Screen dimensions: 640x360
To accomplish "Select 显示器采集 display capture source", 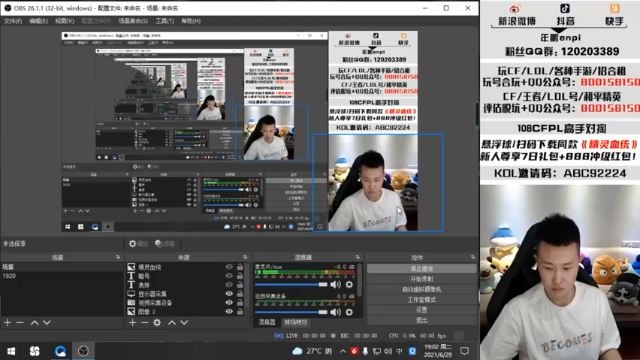I will pos(186,293).
